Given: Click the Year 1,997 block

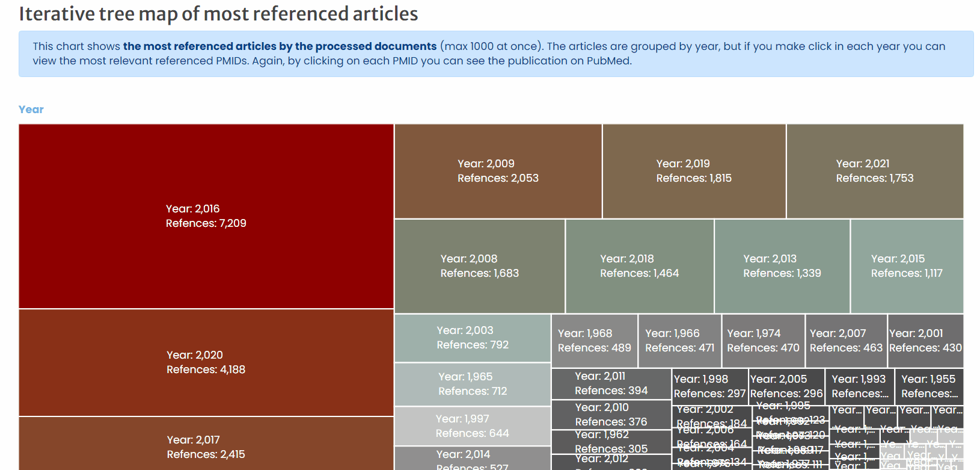Looking at the screenshot, I should pos(473,425).
